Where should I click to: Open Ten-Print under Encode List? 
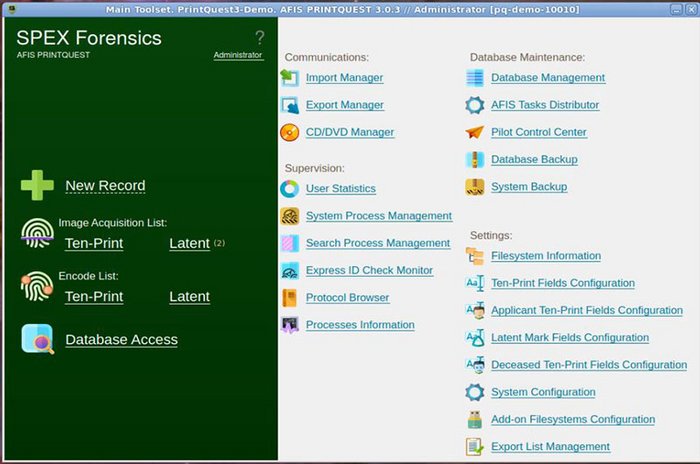pyautogui.click(x=94, y=297)
